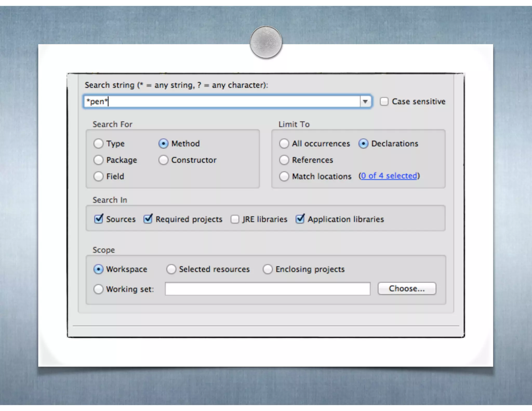Disable Application libraries checkbox

coord(300,219)
